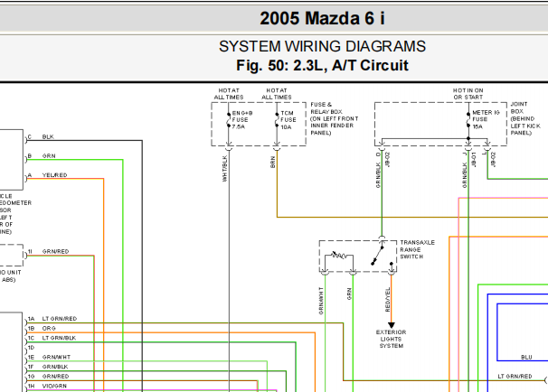Click the TCM FUSE 10A label

(x=288, y=120)
